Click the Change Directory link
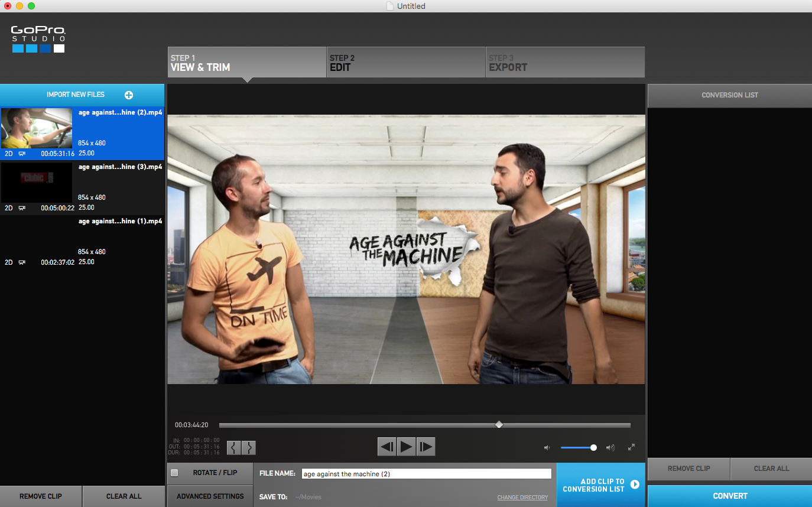Screen dimensions: 812x507 (x=522, y=498)
